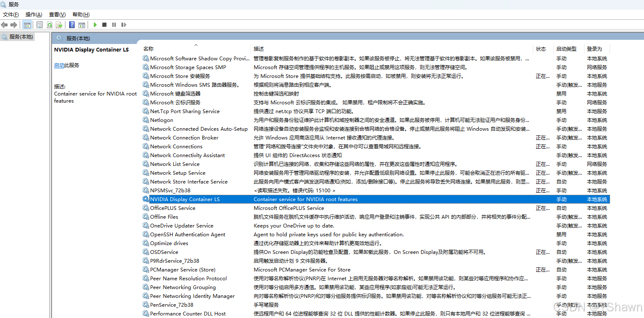The image size is (644, 318).
Task: Open the 操作(A) menu
Action: 34,14
